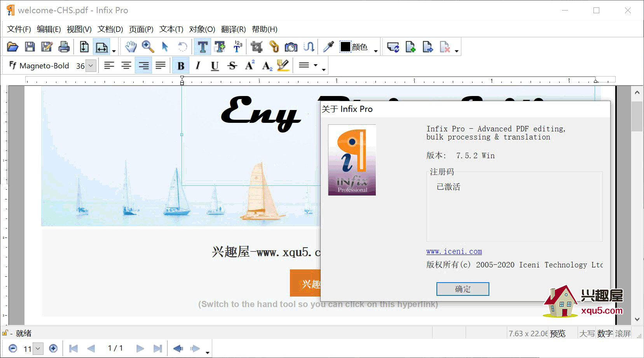
Task: Open the 视图(V) menu
Action: [79, 29]
